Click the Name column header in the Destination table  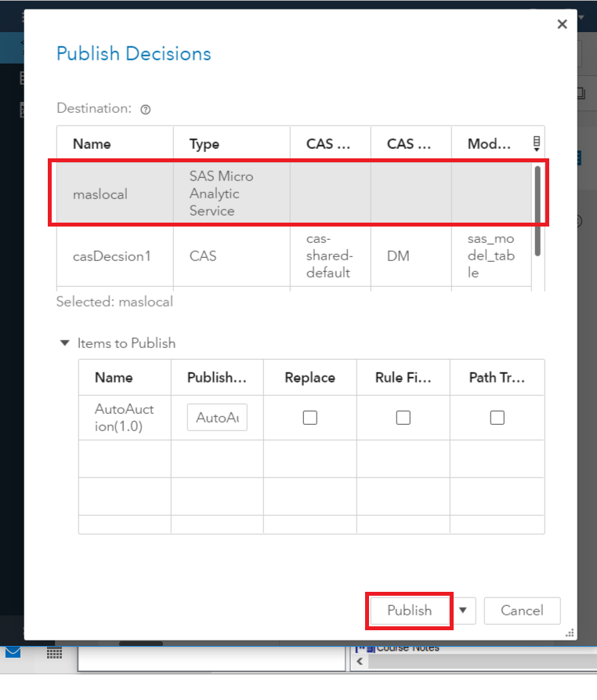pyautogui.click(x=92, y=144)
